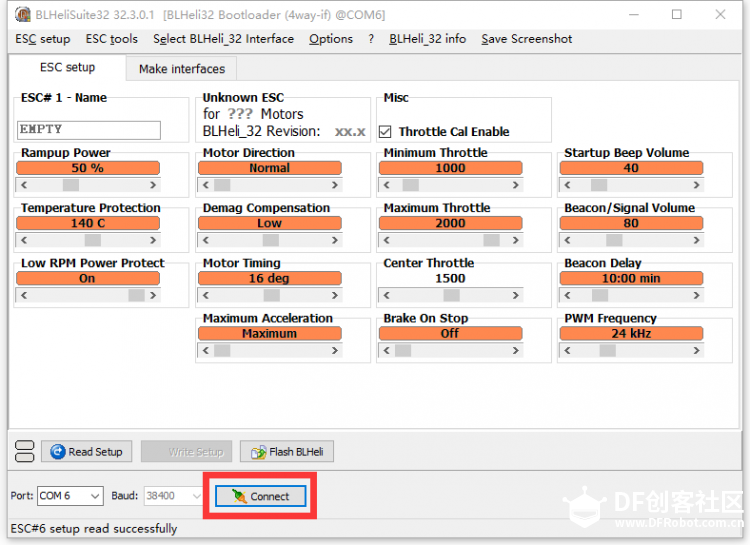750x545 pixels.
Task: Click the Rampup Power 50 % value bar
Action: 88,168
